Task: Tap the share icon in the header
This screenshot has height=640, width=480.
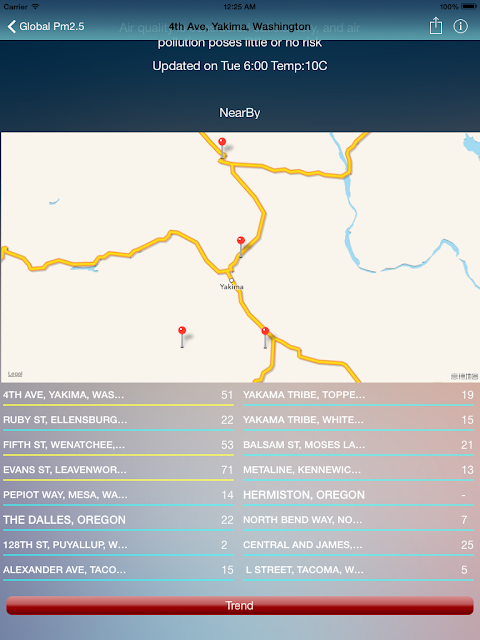Action: (x=436, y=26)
